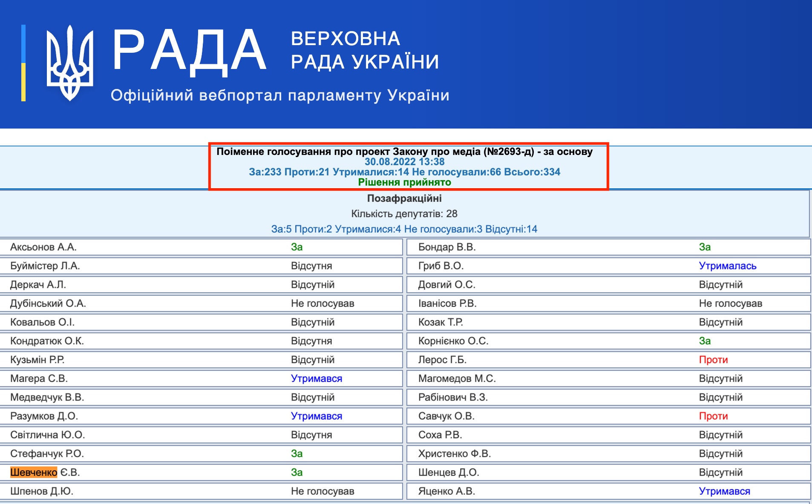Select deputy name Довгий О.С.
Image resolution: width=812 pixels, height=504 pixels.
coord(447,284)
